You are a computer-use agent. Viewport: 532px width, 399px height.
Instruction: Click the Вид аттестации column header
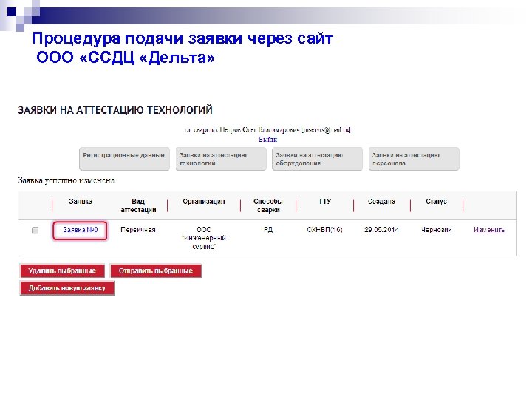(x=138, y=205)
